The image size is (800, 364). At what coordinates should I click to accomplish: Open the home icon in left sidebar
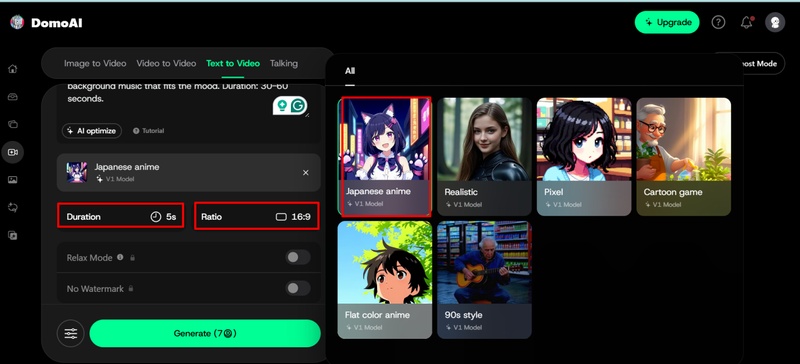point(13,69)
